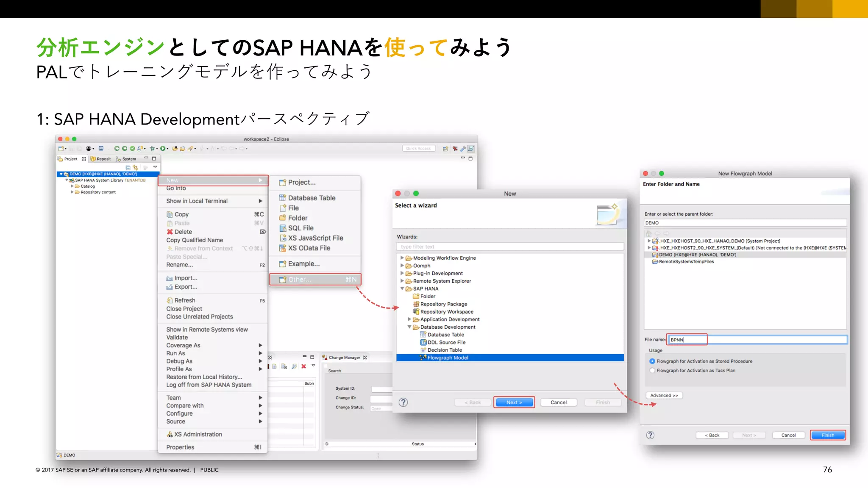
Task: Select Flowgraph for Activation as Task Plan radio
Action: click(x=652, y=371)
